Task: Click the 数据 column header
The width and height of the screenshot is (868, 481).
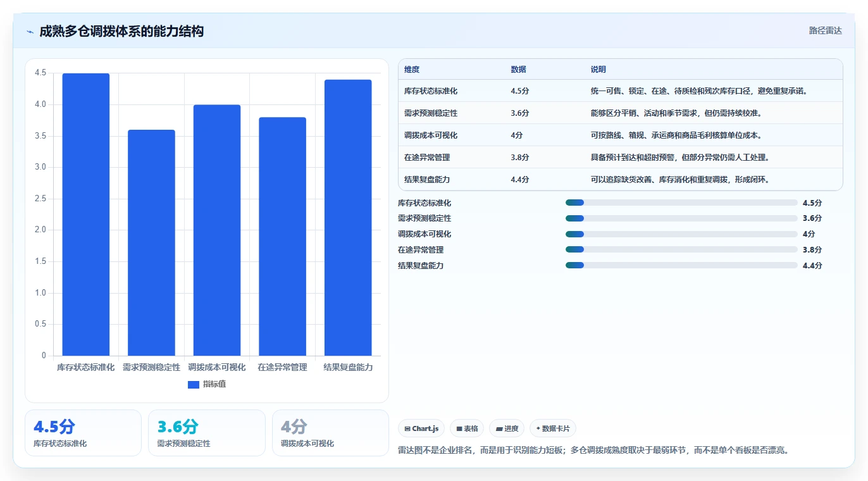Action: pos(518,70)
